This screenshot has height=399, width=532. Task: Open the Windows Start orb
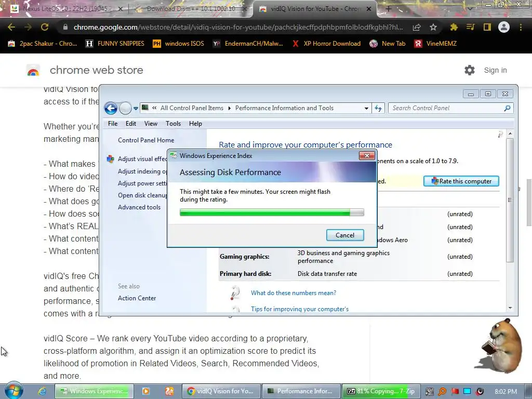[14, 390]
